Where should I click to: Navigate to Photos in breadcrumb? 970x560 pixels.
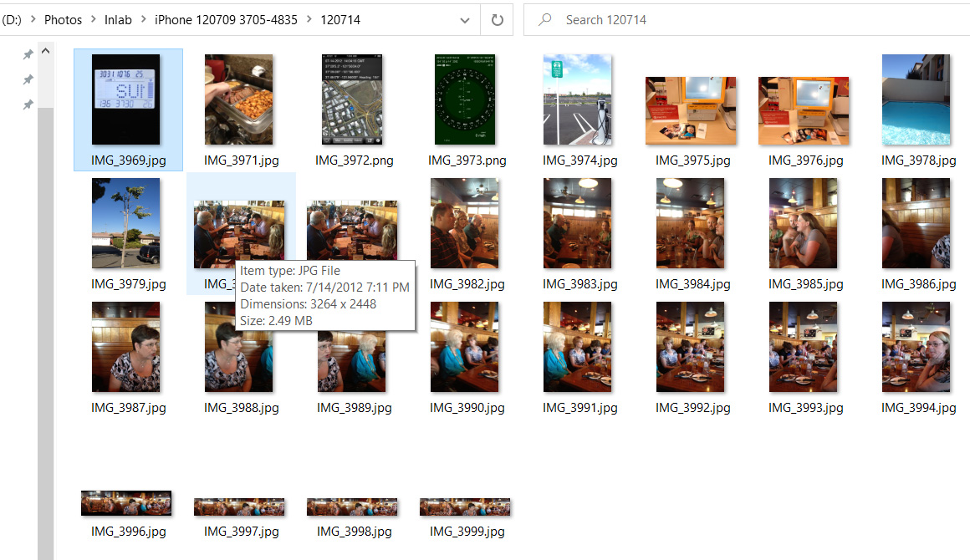pyautogui.click(x=63, y=20)
